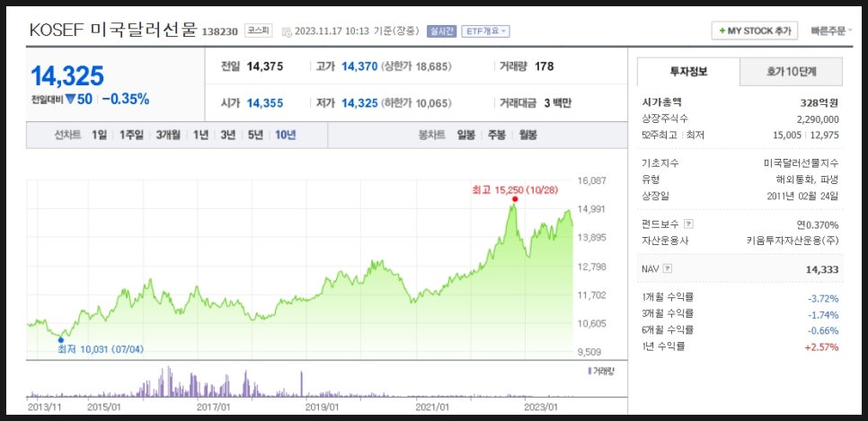Show the 월봉 candlestick chart

tap(527, 135)
